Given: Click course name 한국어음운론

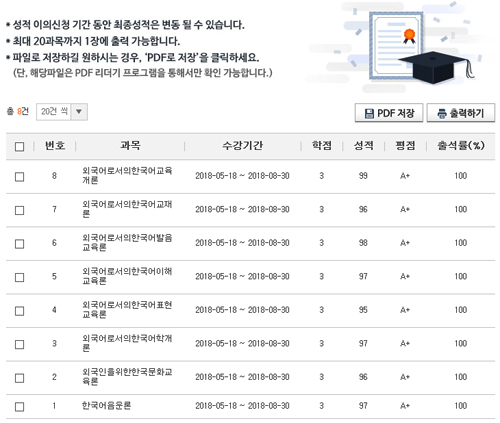Looking at the screenshot, I should pos(106,406).
